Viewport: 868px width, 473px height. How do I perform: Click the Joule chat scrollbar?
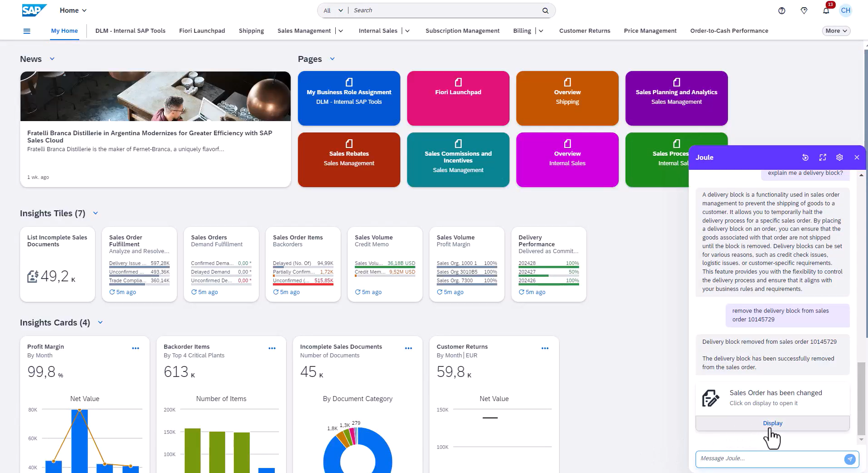861,398
